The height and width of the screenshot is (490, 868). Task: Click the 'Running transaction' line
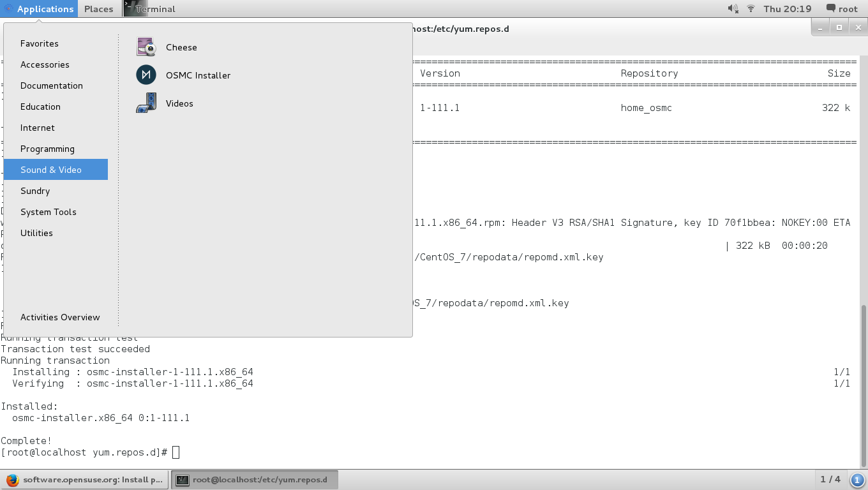tap(55, 360)
